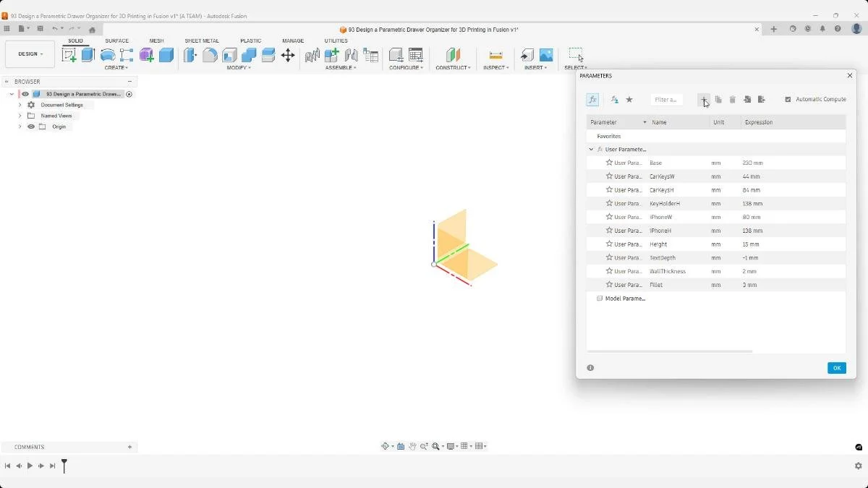This screenshot has height=488, width=868.
Task: Select the Move/Copy tool in Modify
Action: [288, 55]
